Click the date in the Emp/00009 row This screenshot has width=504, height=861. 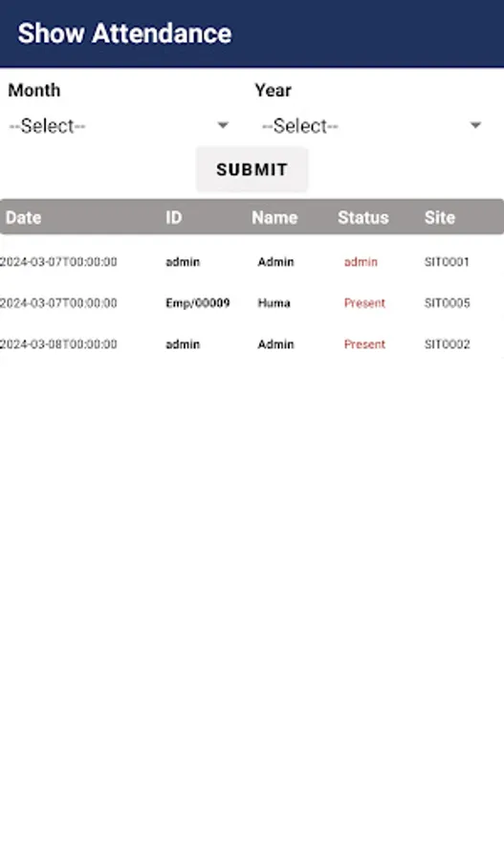[x=58, y=303]
